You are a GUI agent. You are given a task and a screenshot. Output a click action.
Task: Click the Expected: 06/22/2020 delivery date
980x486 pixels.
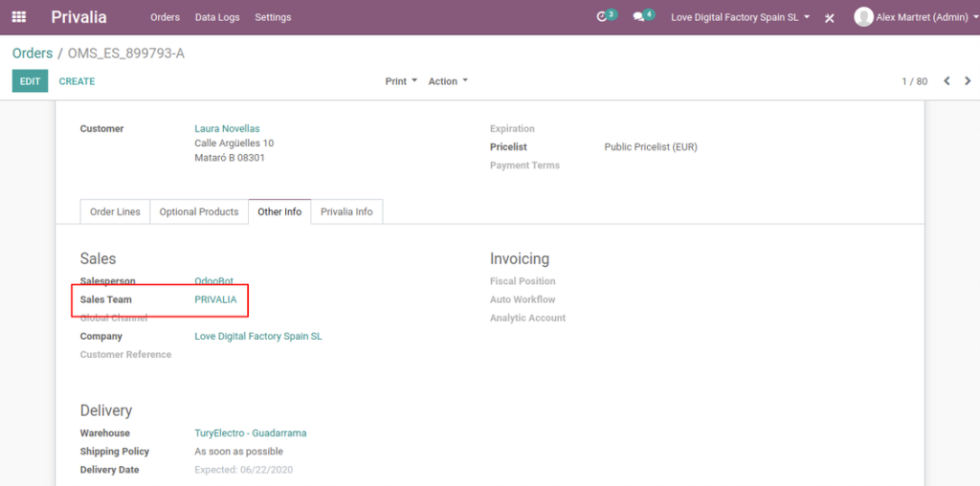pyautogui.click(x=244, y=469)
